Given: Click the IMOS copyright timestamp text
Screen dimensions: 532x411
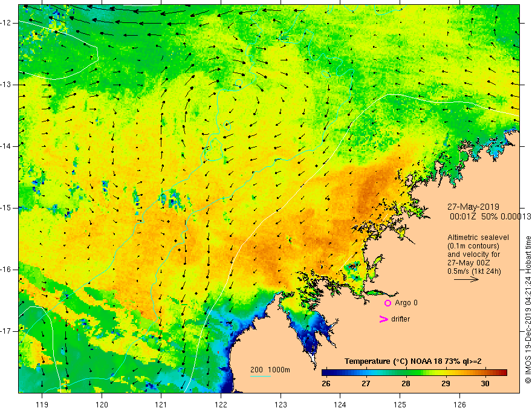Looking at the screenshot, I should [x=528, y=309].
